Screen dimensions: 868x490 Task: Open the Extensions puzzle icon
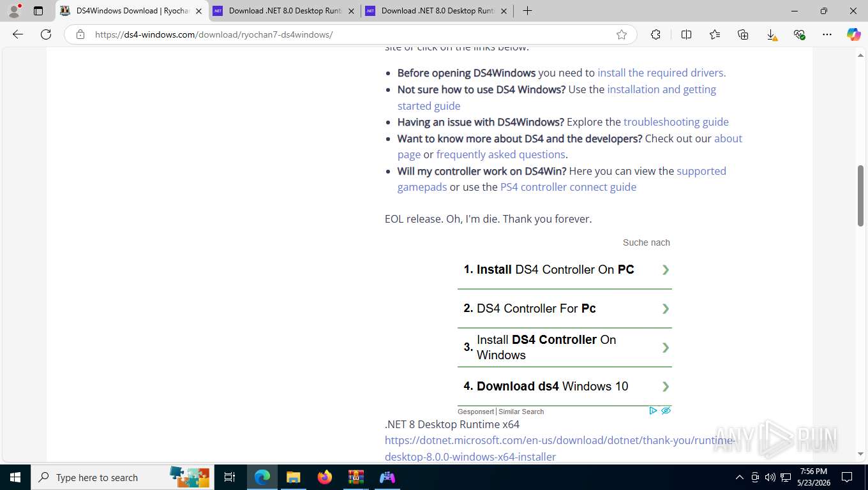tap(655, 34)
